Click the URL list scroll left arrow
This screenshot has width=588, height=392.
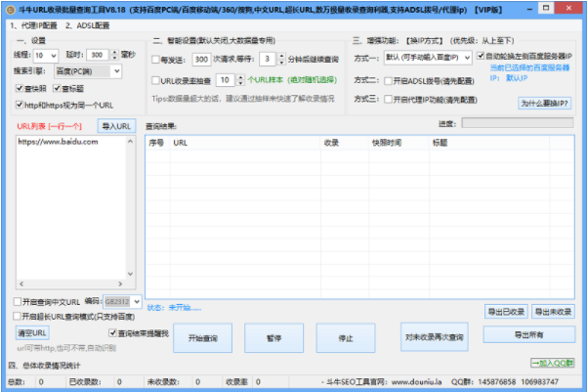(x=21, y=283)
